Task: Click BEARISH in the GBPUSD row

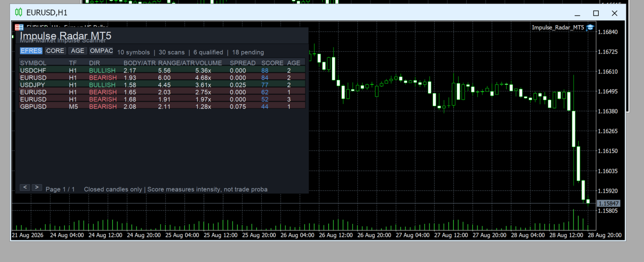Action: pyautogui.click(x=103, y=106)
